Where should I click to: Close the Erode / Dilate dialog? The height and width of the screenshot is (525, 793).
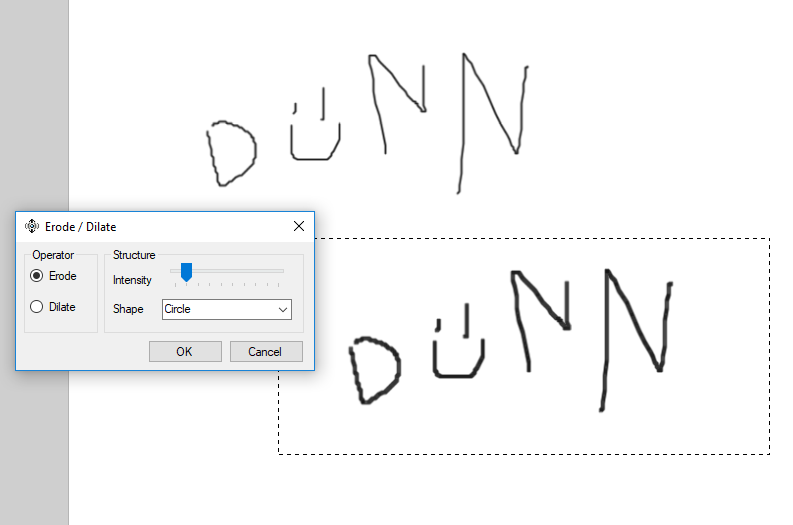pyautogui.click(x=298, y=227)
